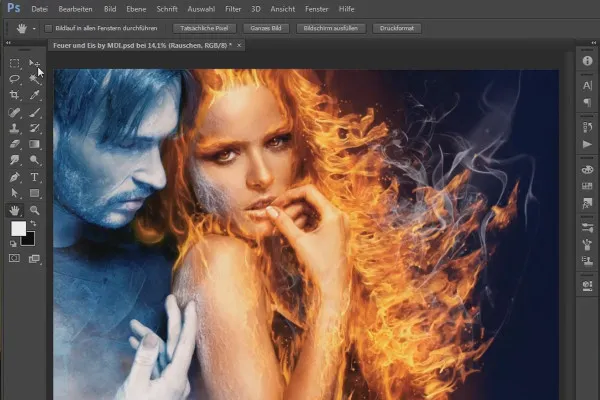Open the Fenster menu

[x=316, y=9]
